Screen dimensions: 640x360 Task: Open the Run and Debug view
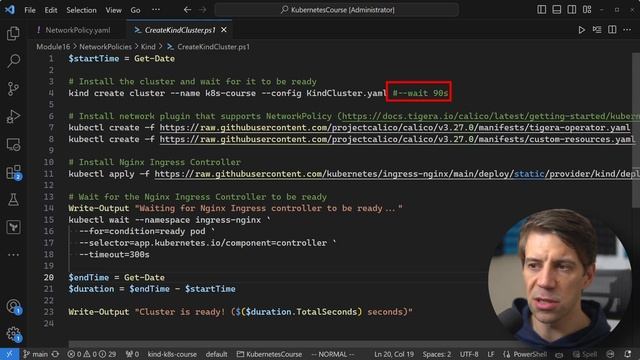[x=13, y=117]
